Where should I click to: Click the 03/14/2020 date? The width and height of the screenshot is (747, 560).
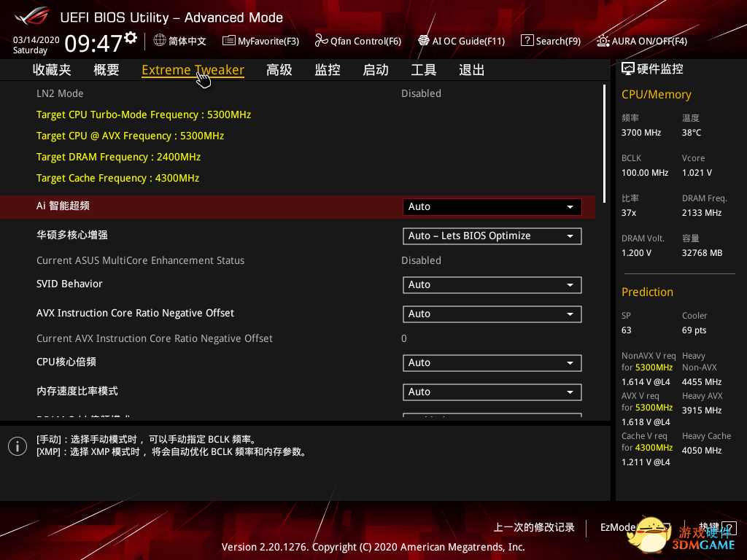tap(36, 39)
